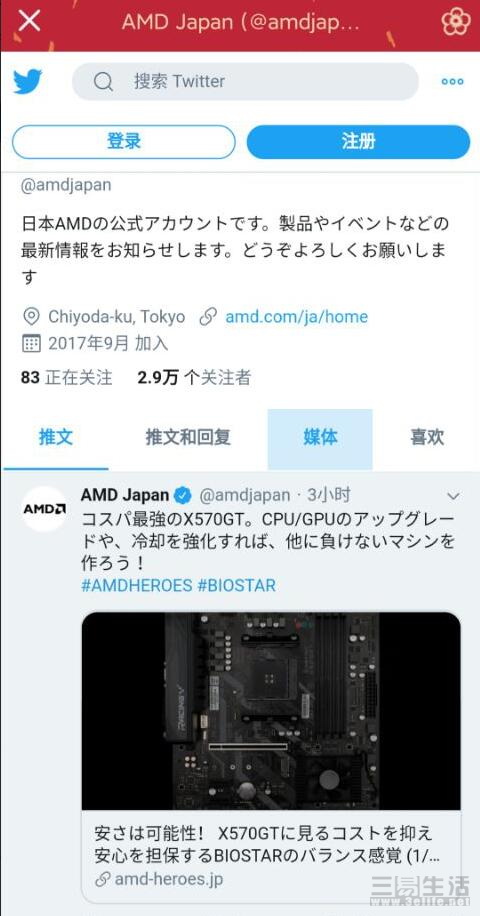Click the Twitter bird logo

(x=28, y=82)
